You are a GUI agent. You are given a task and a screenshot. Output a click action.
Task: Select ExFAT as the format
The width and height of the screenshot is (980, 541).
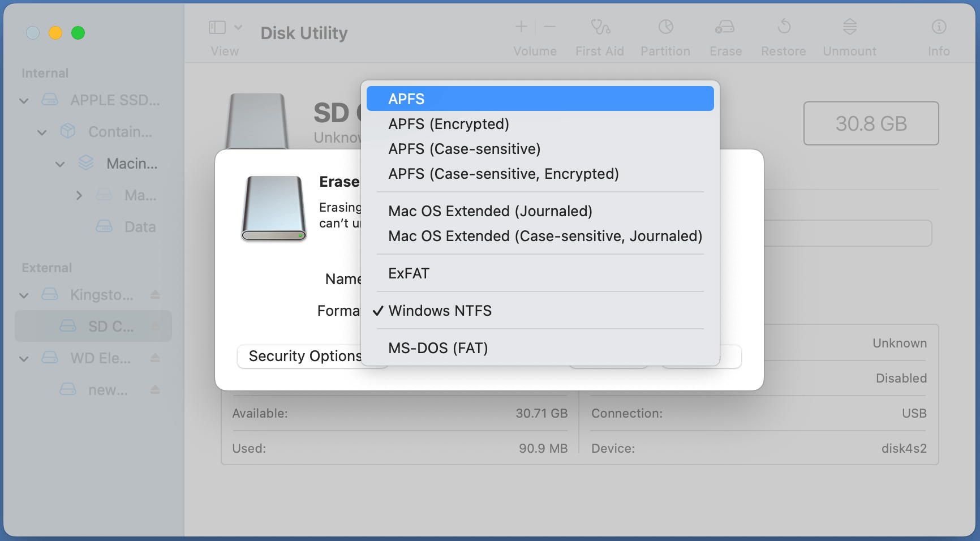click(x=409, y=273)
